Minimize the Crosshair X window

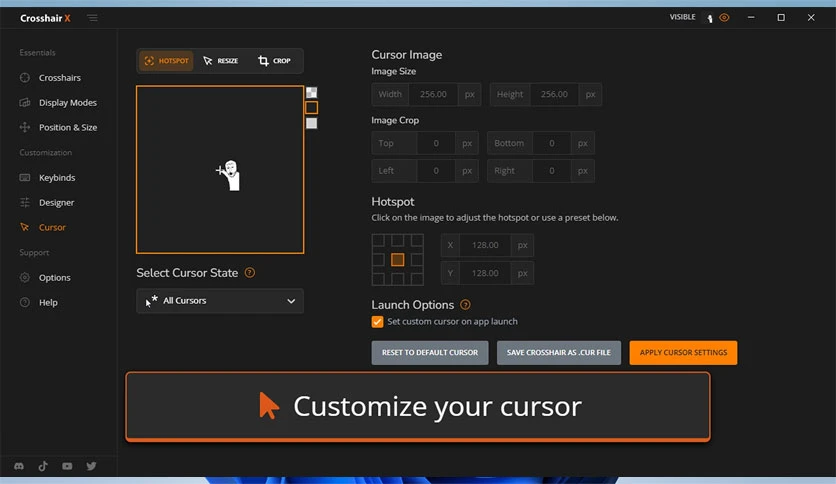point(751,18)
